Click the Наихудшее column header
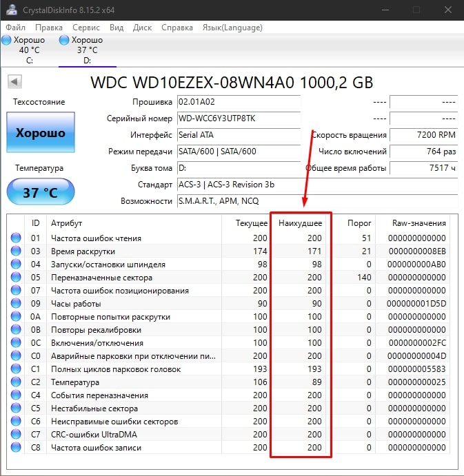The image size is (464, 476). point(300,223)
